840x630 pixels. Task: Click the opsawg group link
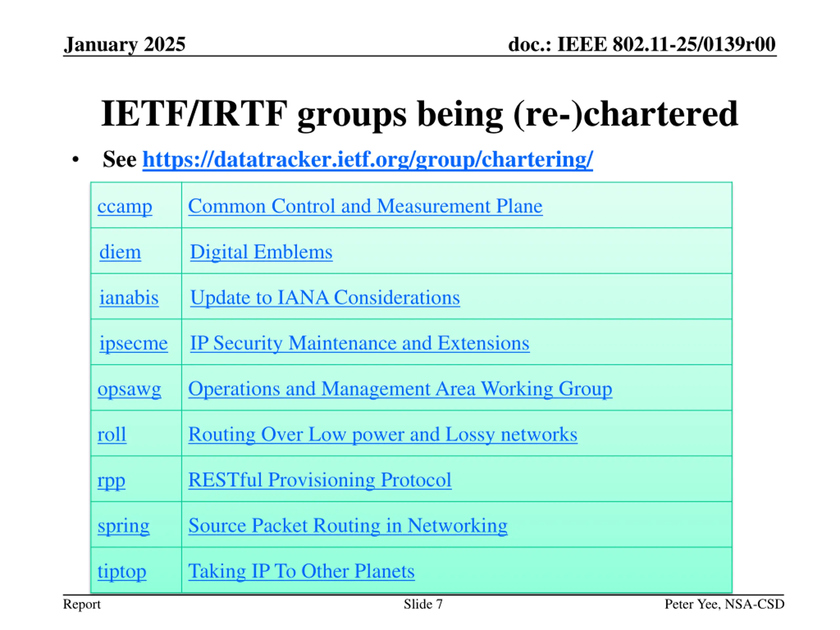tap(129, 389)
